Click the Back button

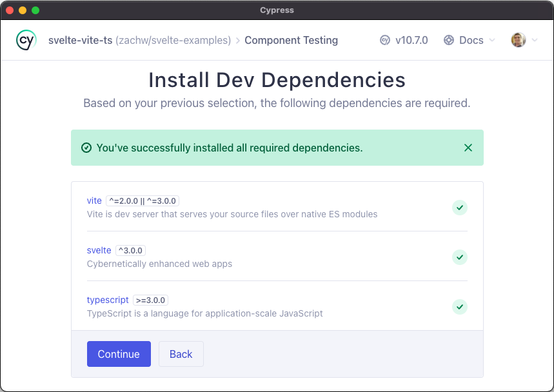181,354
